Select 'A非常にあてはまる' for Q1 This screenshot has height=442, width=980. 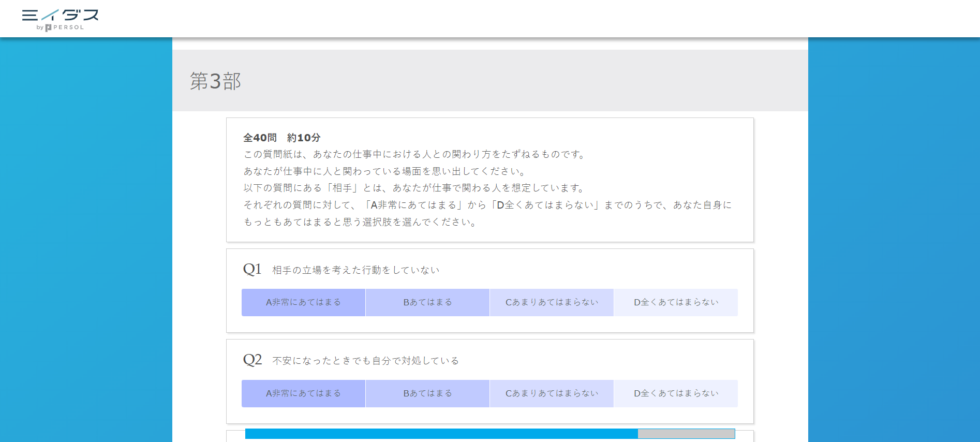click(303, 302)
